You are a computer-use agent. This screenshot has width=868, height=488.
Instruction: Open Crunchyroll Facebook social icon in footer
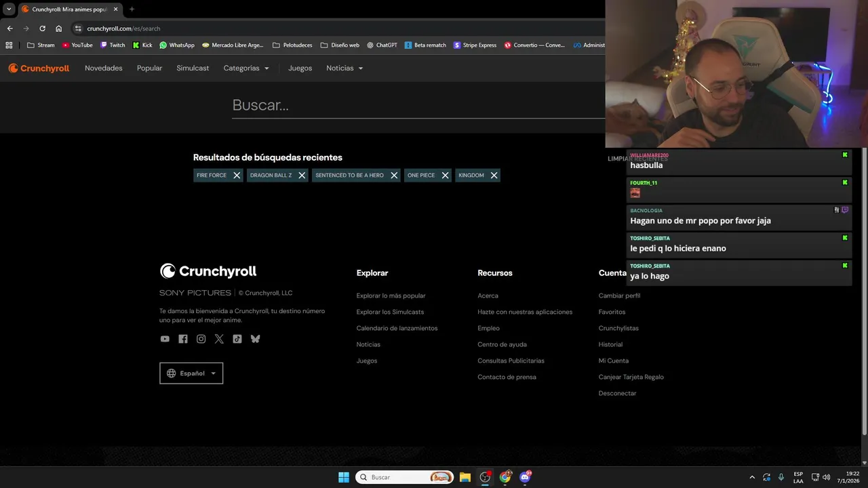(x=183, y=339)
